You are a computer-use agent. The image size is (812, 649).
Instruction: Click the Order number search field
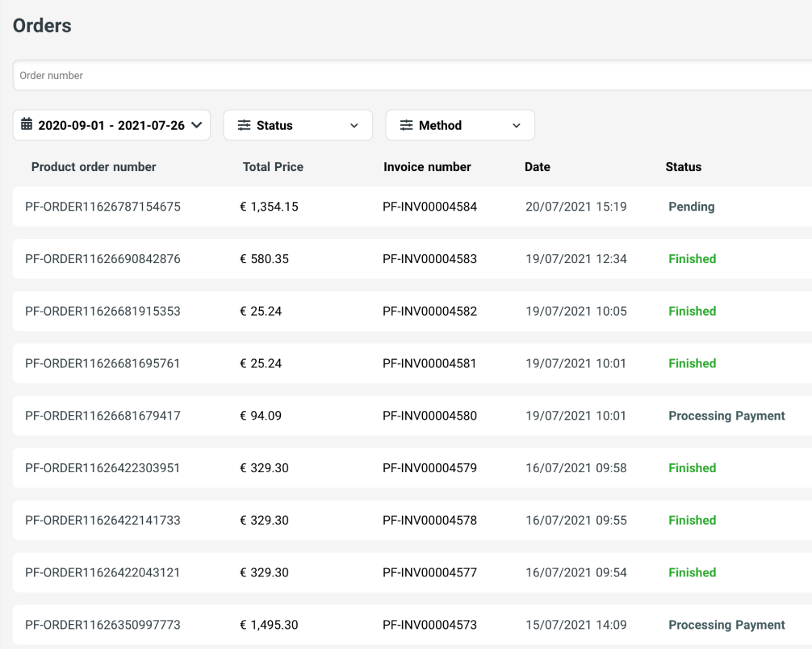click(x=412, y=75)
